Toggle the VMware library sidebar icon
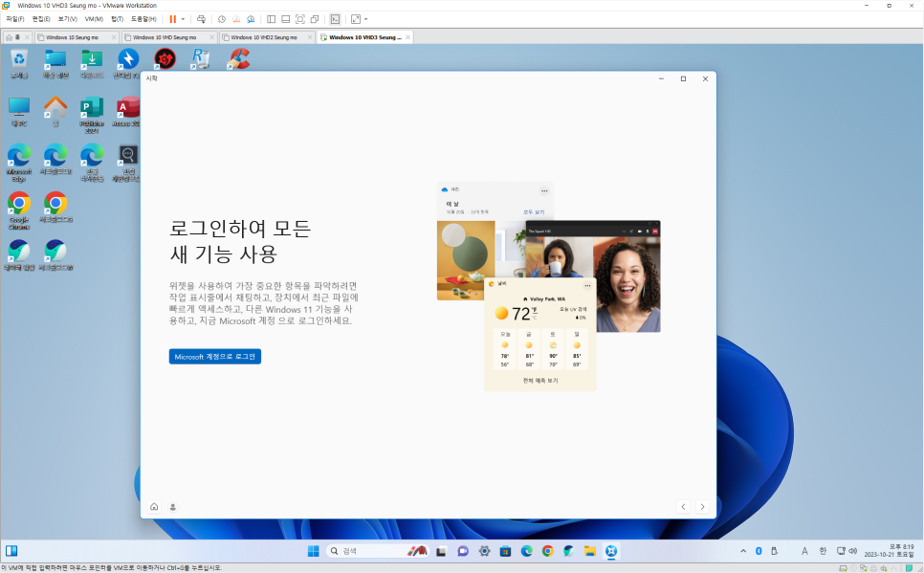Image resolution: width=924 pixels, height=573 pixels. pos(271,19)
